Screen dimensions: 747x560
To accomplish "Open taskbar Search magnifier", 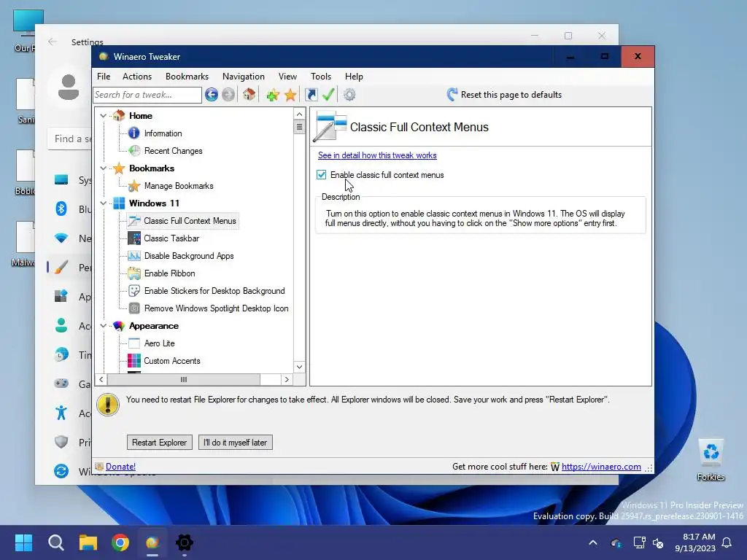I will point(55,542).
